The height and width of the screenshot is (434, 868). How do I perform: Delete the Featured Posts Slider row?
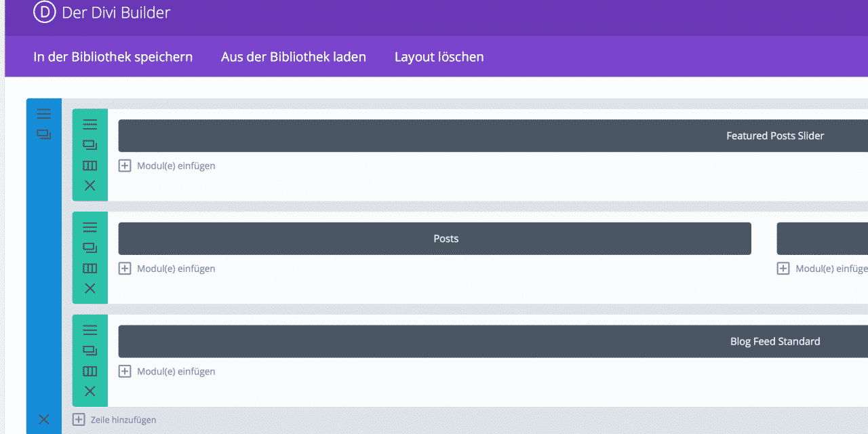[x=90, y=186]
